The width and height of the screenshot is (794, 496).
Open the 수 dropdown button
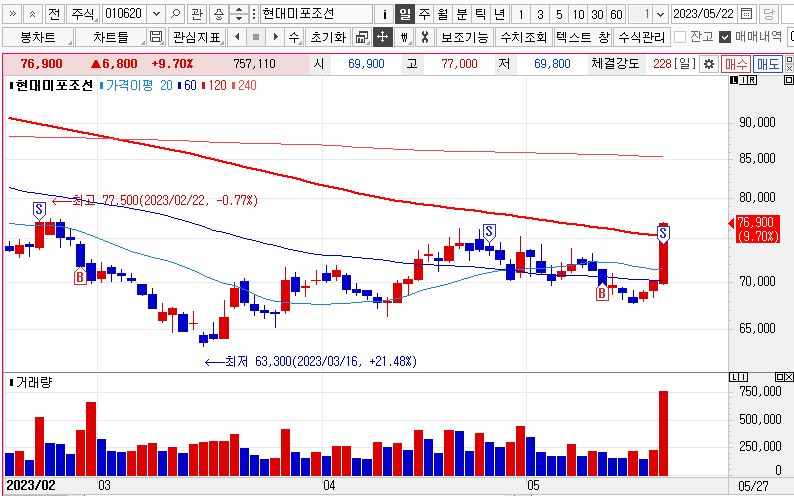click(x=294, y=37)
